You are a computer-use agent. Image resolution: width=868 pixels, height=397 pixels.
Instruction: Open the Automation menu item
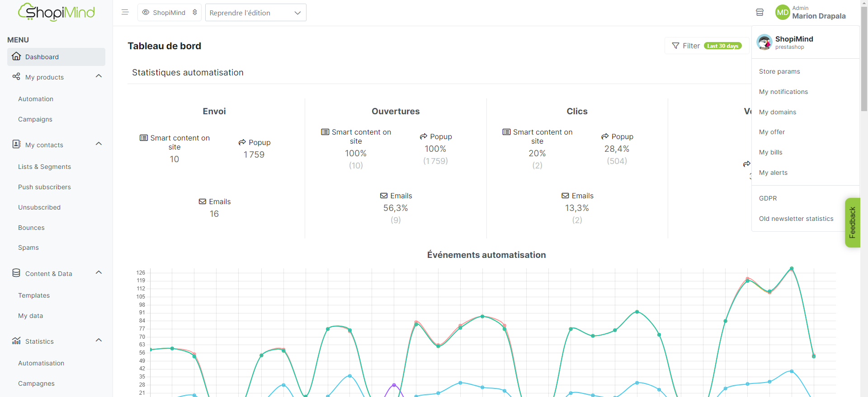(x=36, y=99)
